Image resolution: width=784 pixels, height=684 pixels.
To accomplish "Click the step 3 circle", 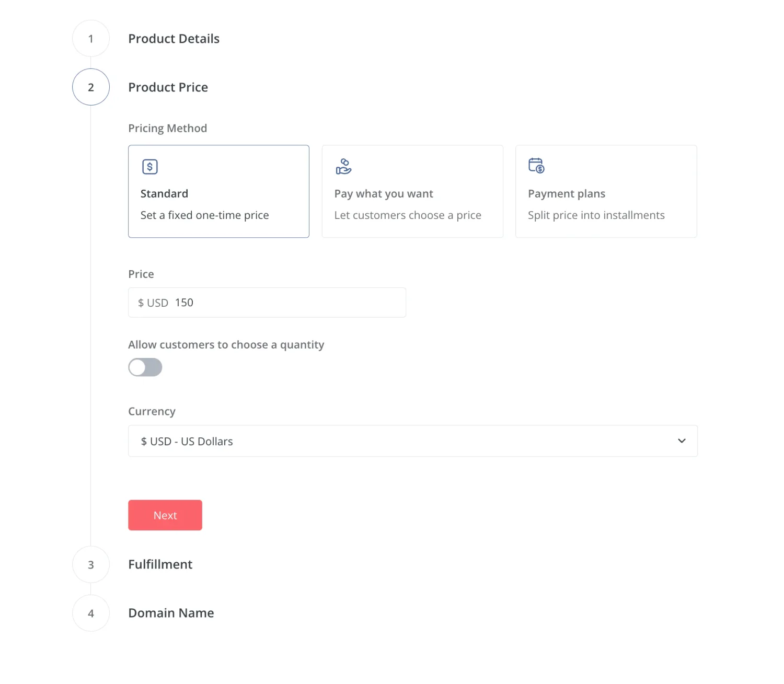I will (91, 564).
